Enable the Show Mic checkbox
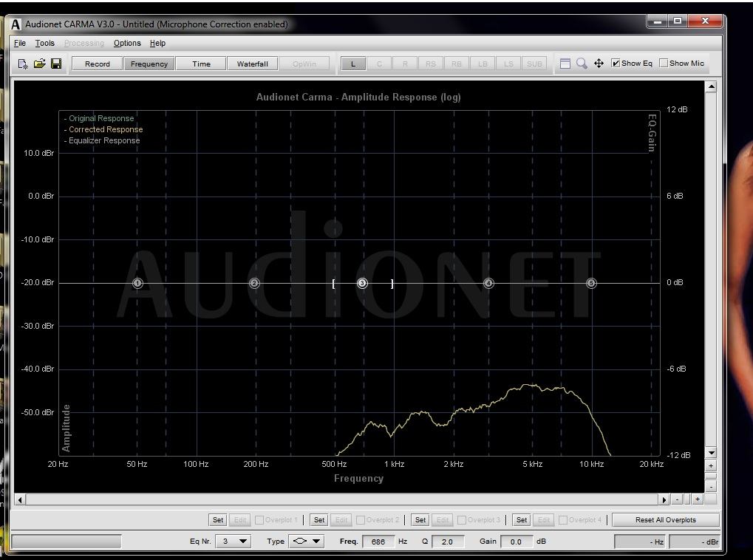Viewport: 753px width, 560px height. click(x=682, y=64)
